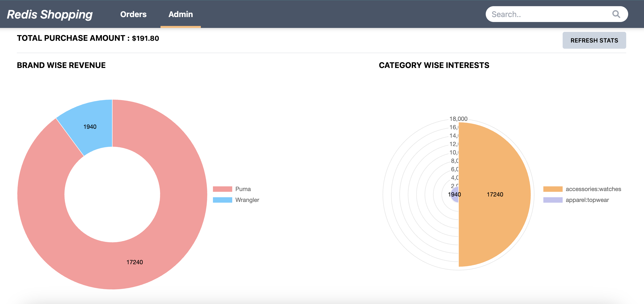Click the search magnifier icon
Image resolution: width=644 pixels, height=304 pixels.
pos(616,14)
